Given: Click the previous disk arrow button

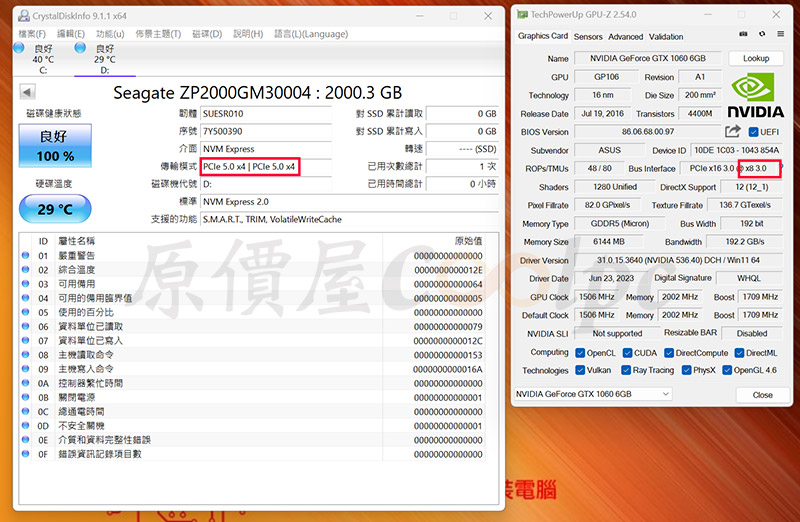Looking at the screenshot, I should pyautogui.click(x=27, y=92).
